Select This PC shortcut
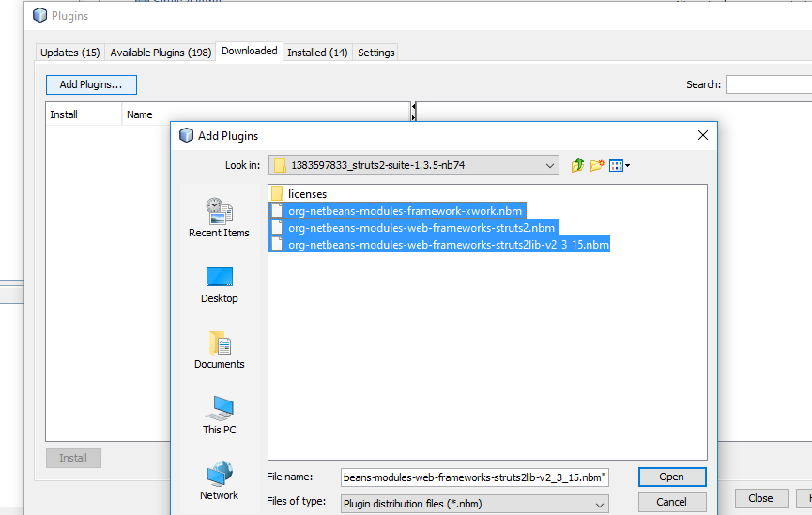 [219, 416]
